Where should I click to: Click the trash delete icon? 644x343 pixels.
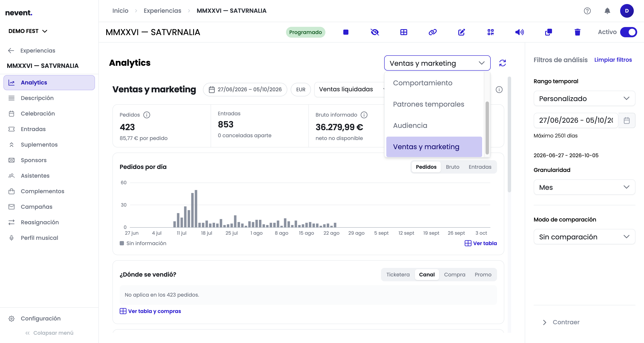pos(577,32)
